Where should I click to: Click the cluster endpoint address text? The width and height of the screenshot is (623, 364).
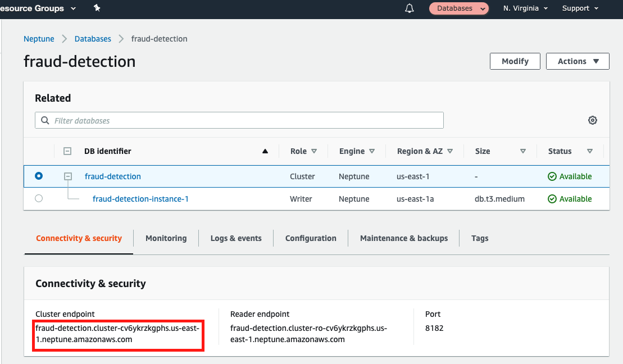[117, 334]
